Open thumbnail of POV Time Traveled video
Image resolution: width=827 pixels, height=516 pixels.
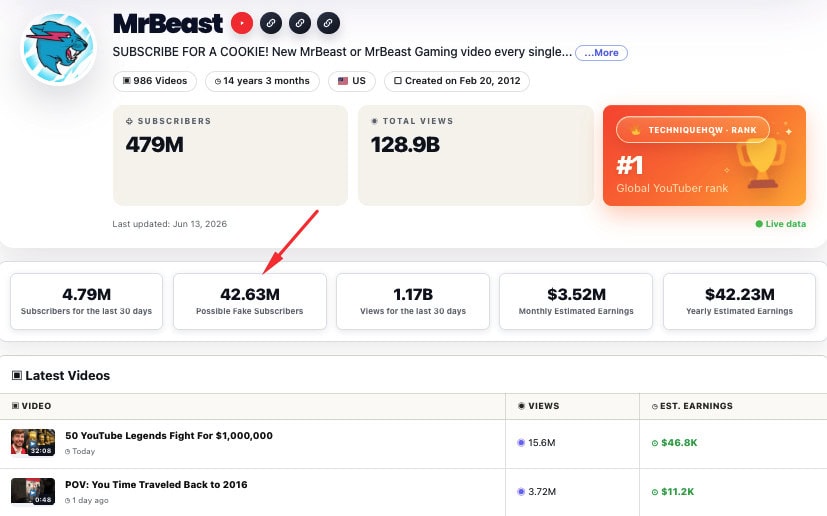pos(33,491)
